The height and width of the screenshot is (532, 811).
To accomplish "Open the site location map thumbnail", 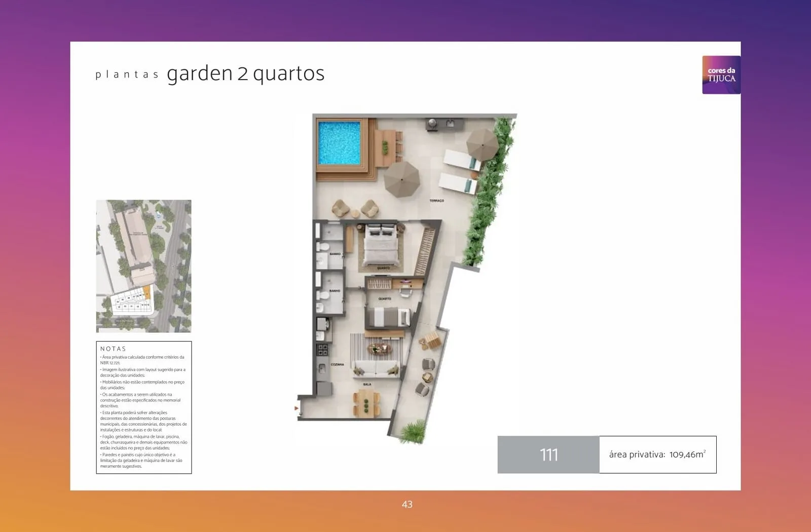I will click(144, 266).
